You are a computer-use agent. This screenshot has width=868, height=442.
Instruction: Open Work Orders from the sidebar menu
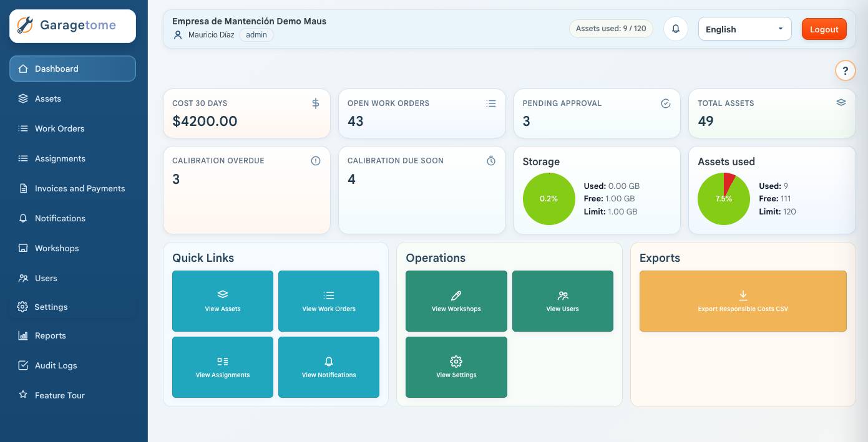tap(72, 128)
